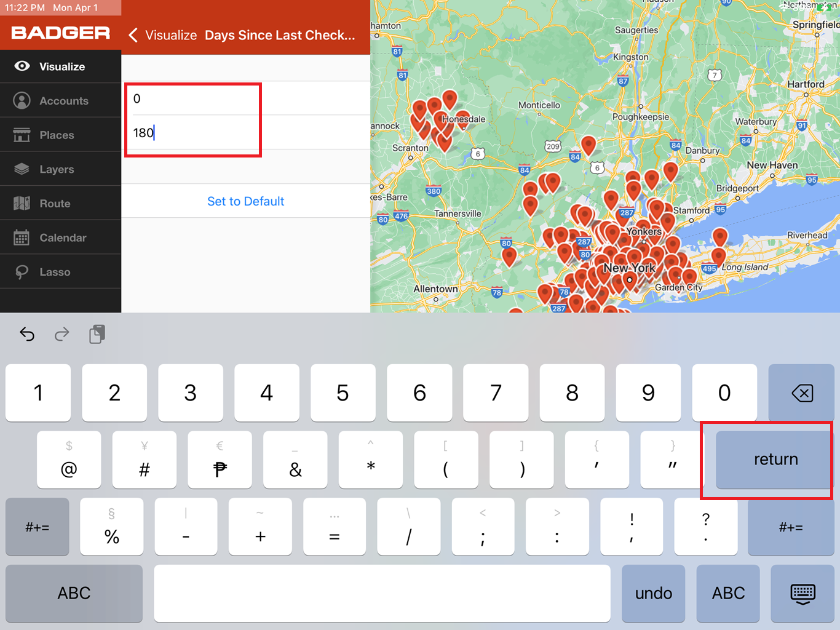840x630 pixels.
Task: Tap the back chevron beside Visualize
Action: (133, 35)
